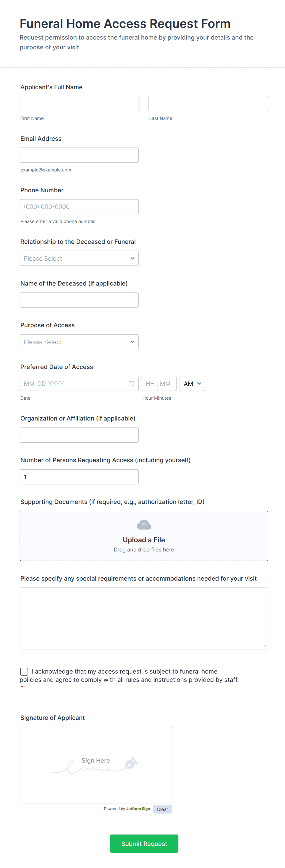285x868 pixels.
Task: Open the AM/PM selector
Action: click(192, 383)
